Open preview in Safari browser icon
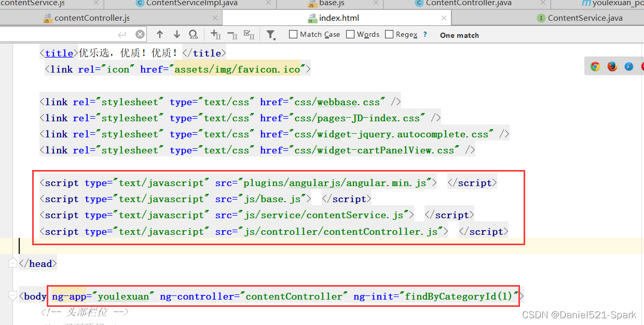 coord(629,66)
